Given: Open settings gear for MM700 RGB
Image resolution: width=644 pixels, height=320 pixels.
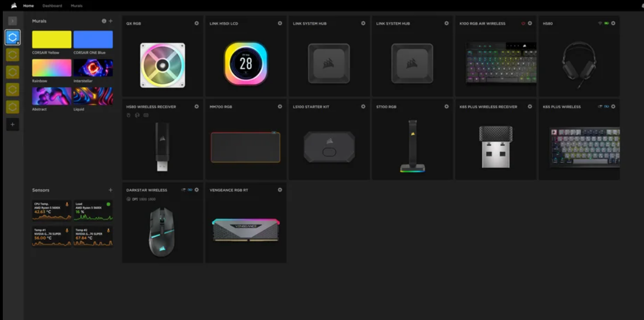Looking at the screenshot, I should [x=280, y=107].
